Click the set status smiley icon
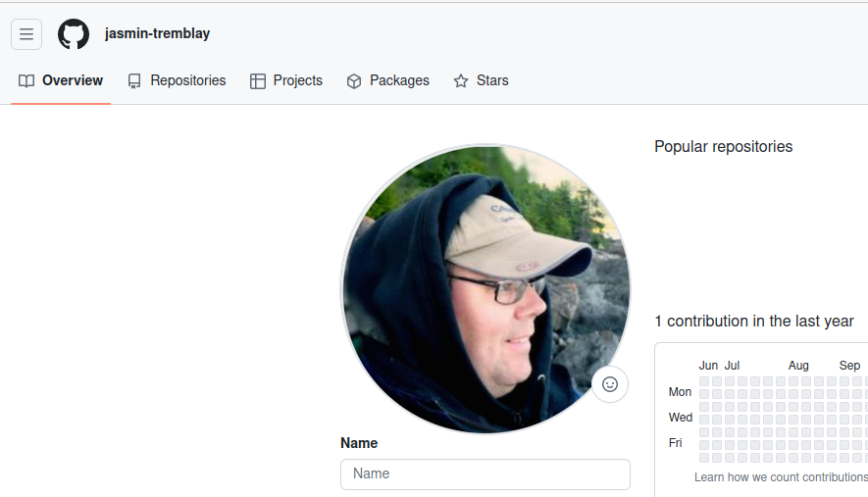Viewport: 868px width, 497px height. tap(610, 384)
